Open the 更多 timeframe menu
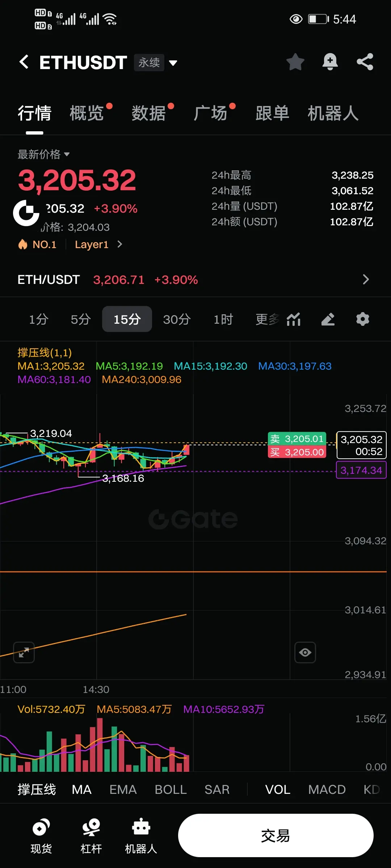391x868 pixels. pos(267,319)
